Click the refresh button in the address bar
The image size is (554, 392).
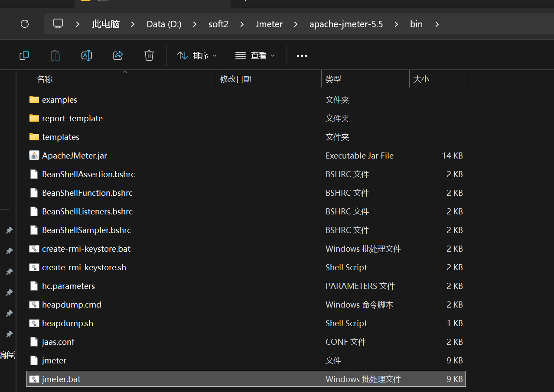25,24
